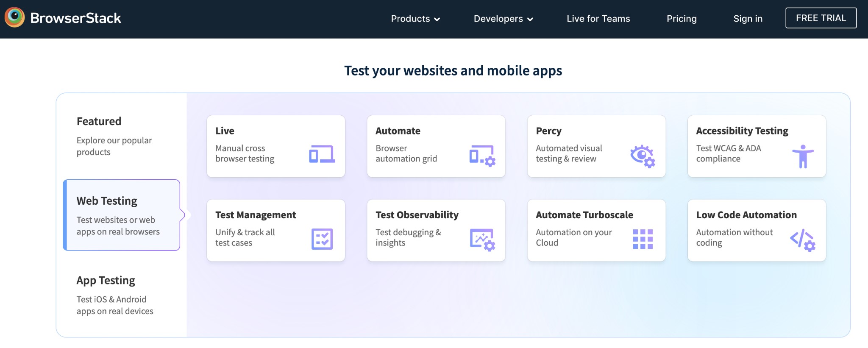Click the Automate Turboscale grid icon

tap(643, 239)
